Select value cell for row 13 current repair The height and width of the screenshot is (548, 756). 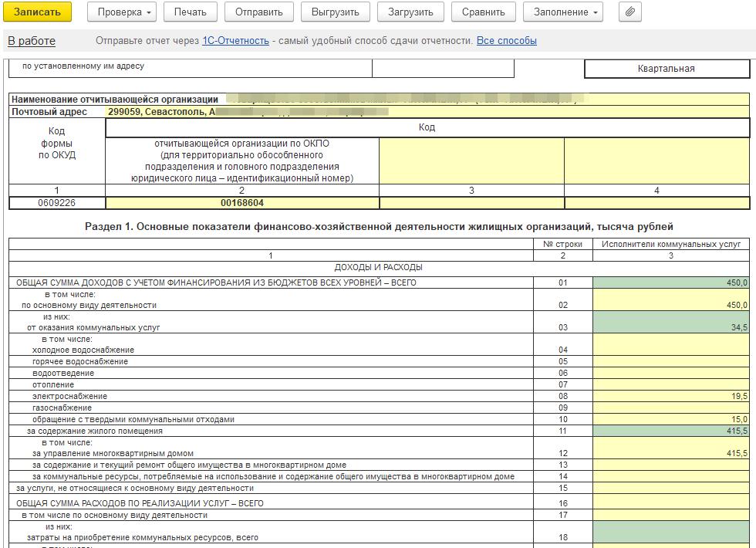[x=670, y=465]
